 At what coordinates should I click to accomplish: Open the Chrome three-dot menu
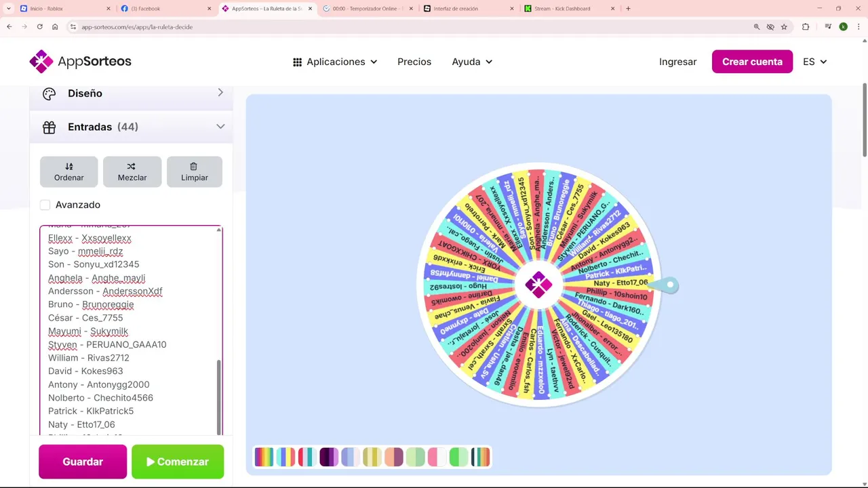pyautogui.click(x=858, y=27)
